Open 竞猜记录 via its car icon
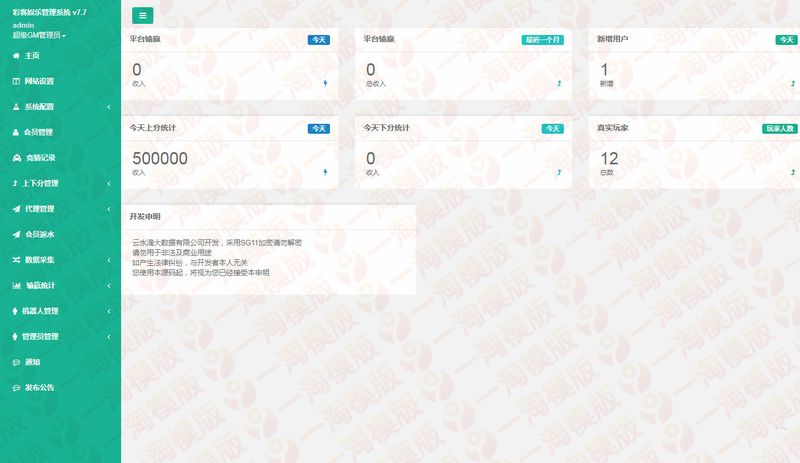The image size is (800, 463). 17,158
